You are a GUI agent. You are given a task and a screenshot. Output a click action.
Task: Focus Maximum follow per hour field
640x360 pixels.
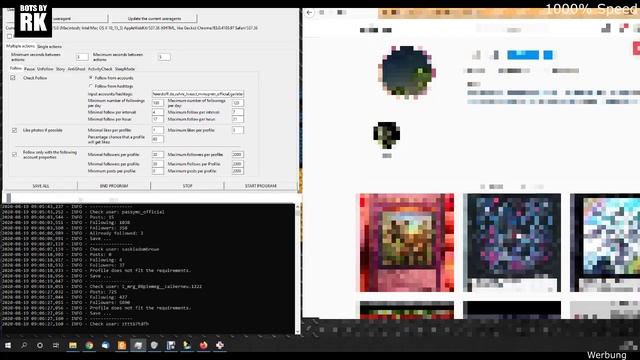tap(238, 119)
